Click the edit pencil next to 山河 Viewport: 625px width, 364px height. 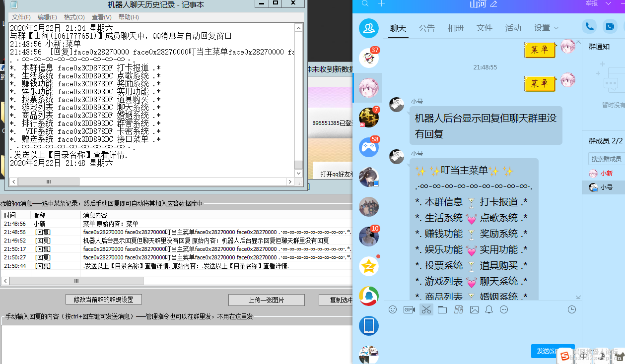(x=493, y=4)
